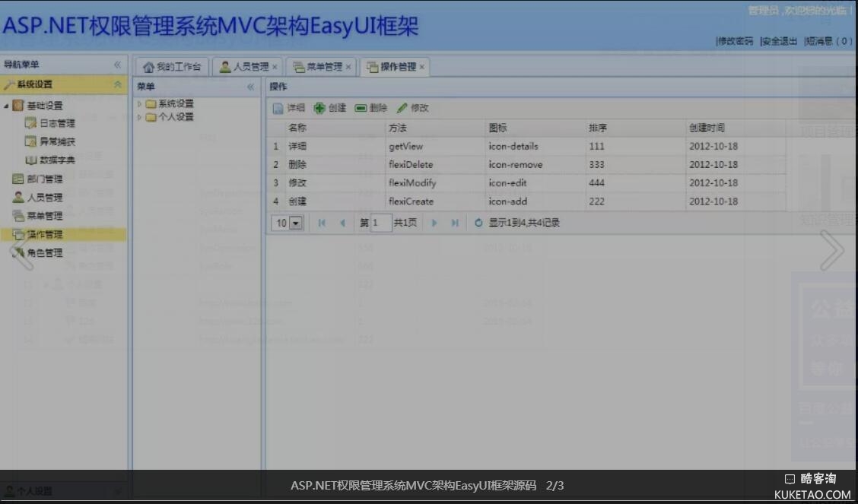Screen dimensions: 858x504
Task: Click the sort value 222 cell
Action: [635, 201]
